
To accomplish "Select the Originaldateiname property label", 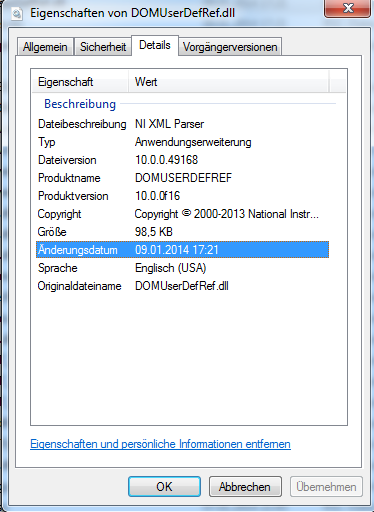I will coord(79,286).
